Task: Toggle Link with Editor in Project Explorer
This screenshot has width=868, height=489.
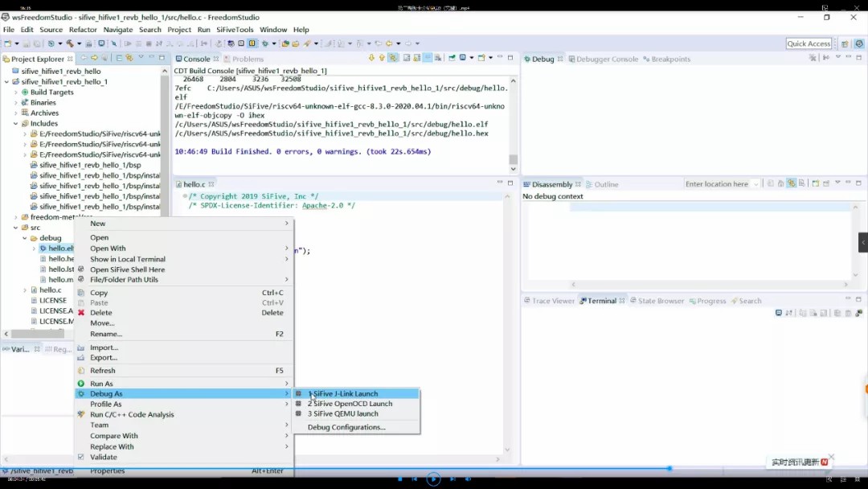Action: click(x=129, y=58)
